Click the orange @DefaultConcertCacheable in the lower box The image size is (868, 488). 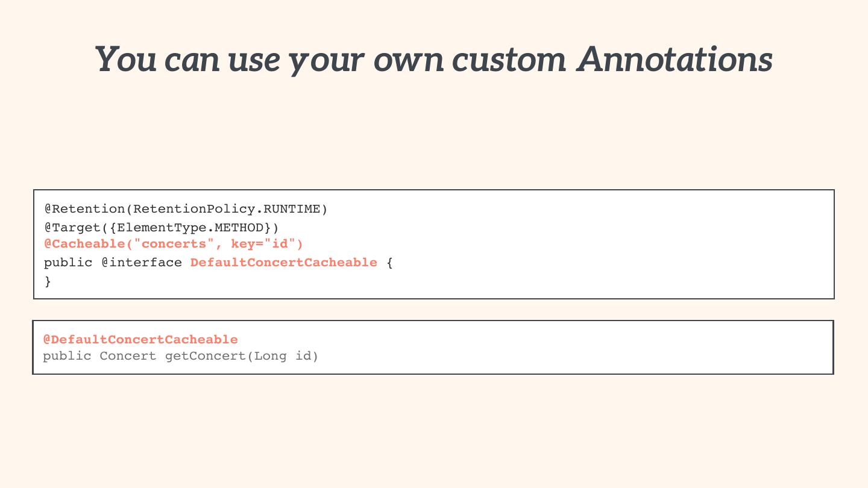(140, 339)
